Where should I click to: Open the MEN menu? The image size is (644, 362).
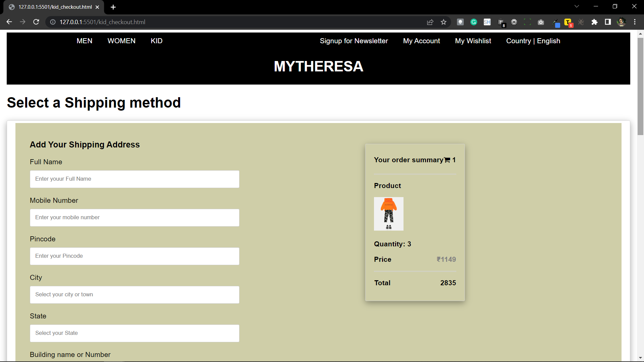coord(84,41)
